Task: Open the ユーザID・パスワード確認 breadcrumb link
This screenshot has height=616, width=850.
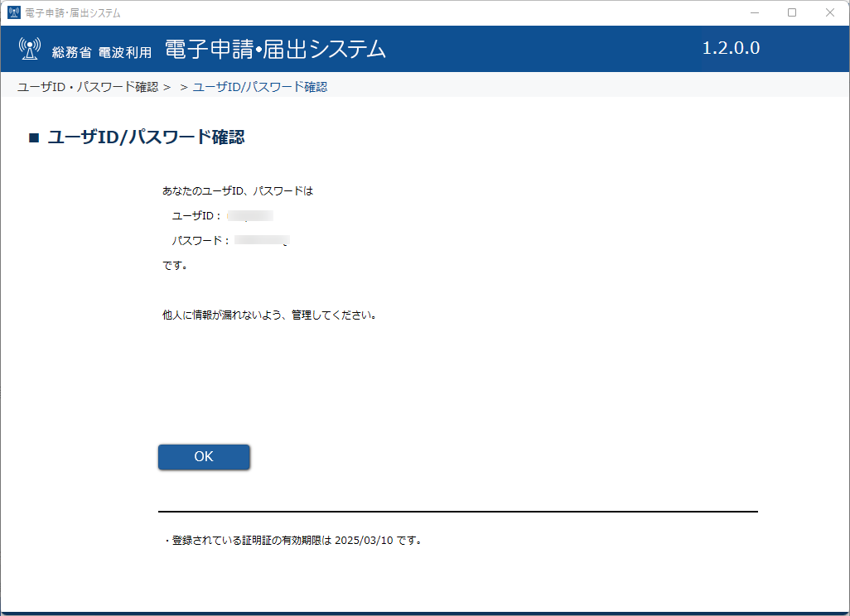Action: pos(88,87)
